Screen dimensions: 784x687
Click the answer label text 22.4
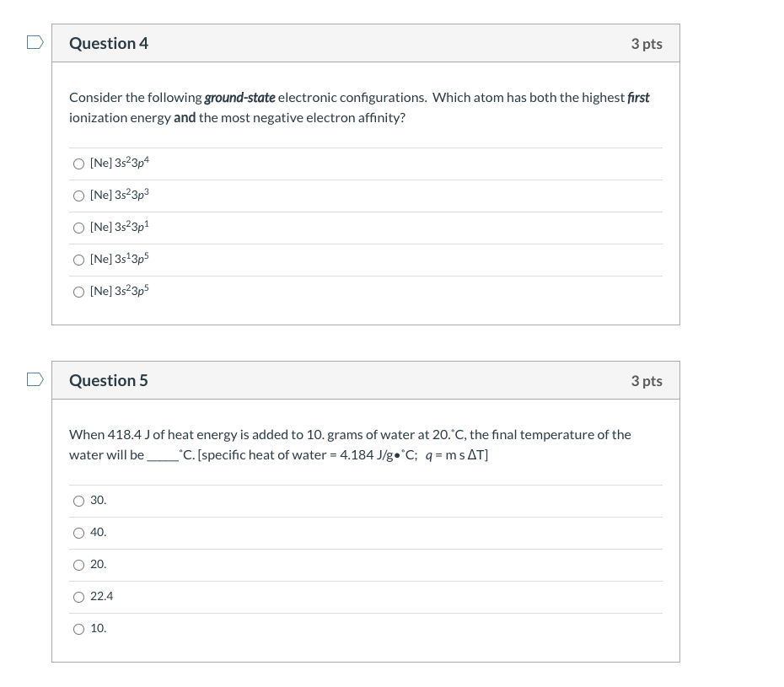[101, 596]
